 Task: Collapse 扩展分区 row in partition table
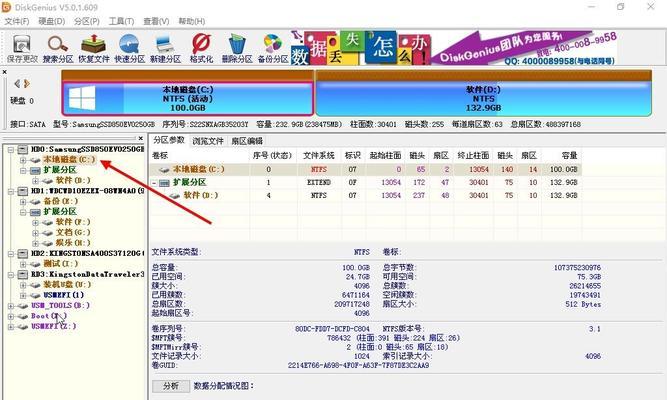(154, 183)
